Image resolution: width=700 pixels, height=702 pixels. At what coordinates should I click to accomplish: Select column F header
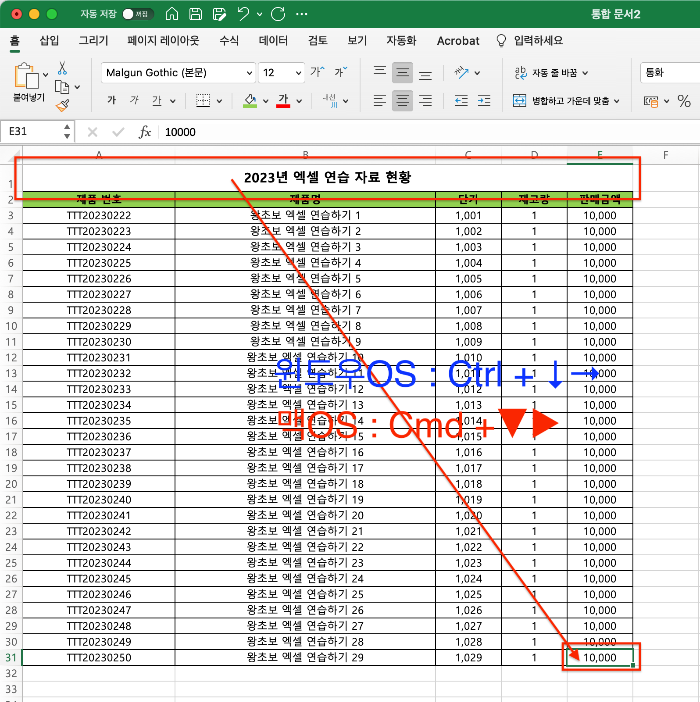[666, 155]
